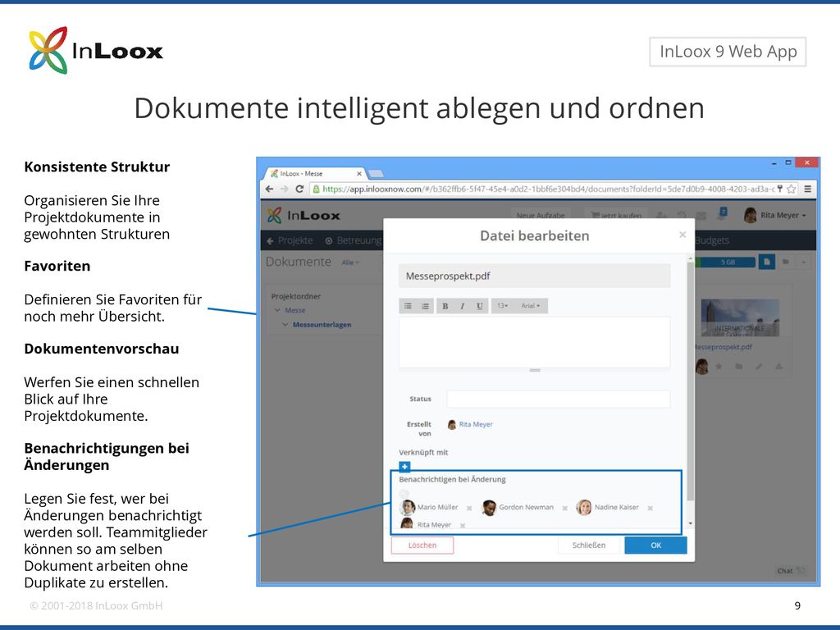Click the Messeprospekt.pdf file name field
This screenshot has height=630, width=840.
click(534, 276)
